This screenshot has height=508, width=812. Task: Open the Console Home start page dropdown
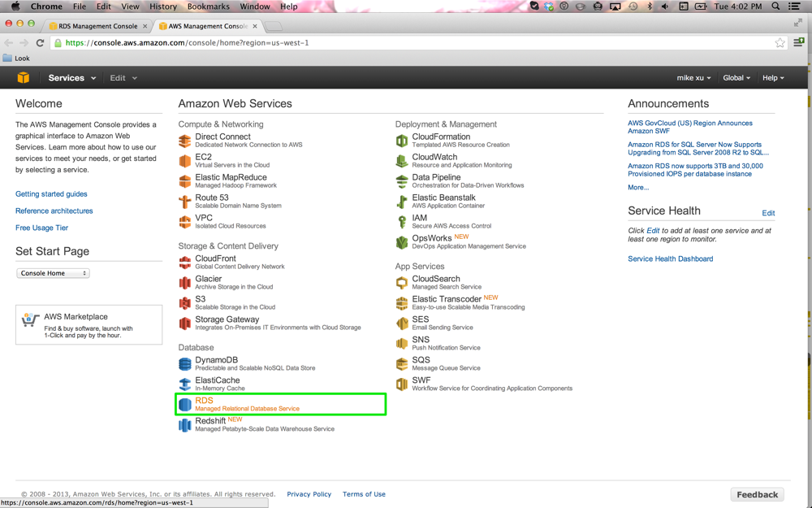(x=53, y=273)
